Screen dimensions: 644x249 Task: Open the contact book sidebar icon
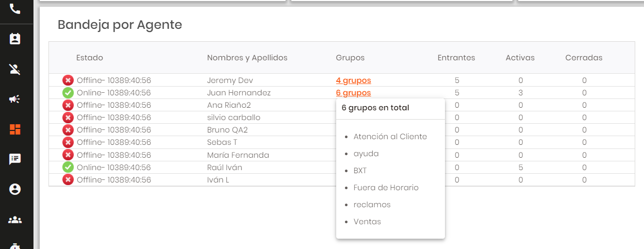click(x=15, y=39)
